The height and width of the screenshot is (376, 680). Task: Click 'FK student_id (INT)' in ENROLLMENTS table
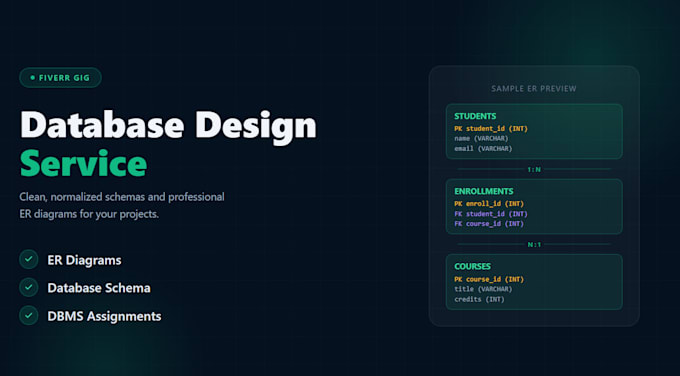[x=491, y=214]
